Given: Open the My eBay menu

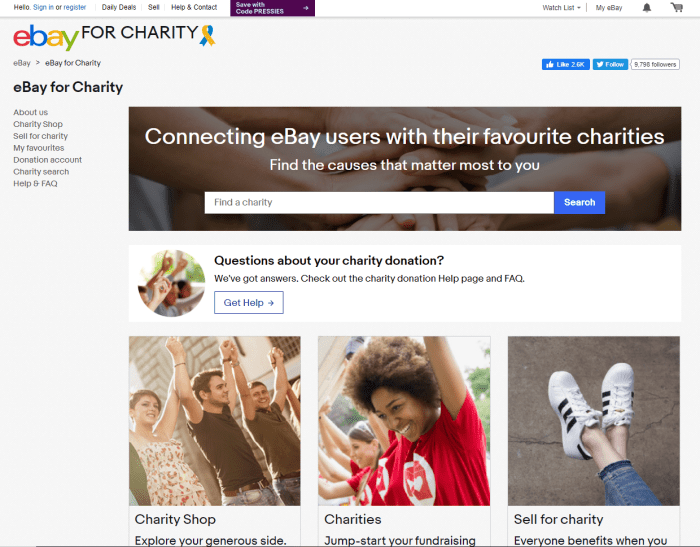Looking at the screenshot, I should [x=608, y=8].
